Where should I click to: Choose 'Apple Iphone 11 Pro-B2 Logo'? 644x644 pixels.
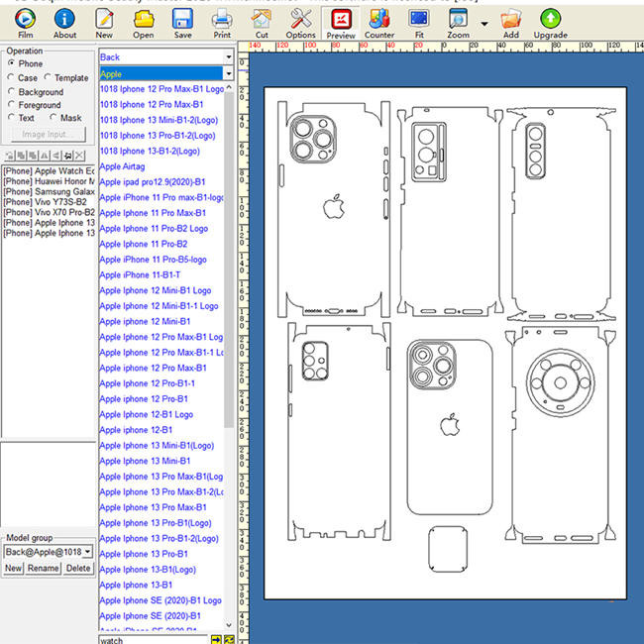154,228
